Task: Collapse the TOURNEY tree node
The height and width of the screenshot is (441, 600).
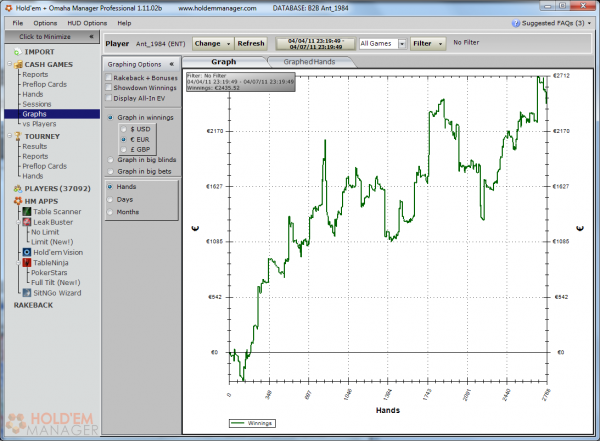Action: (10, 136)
